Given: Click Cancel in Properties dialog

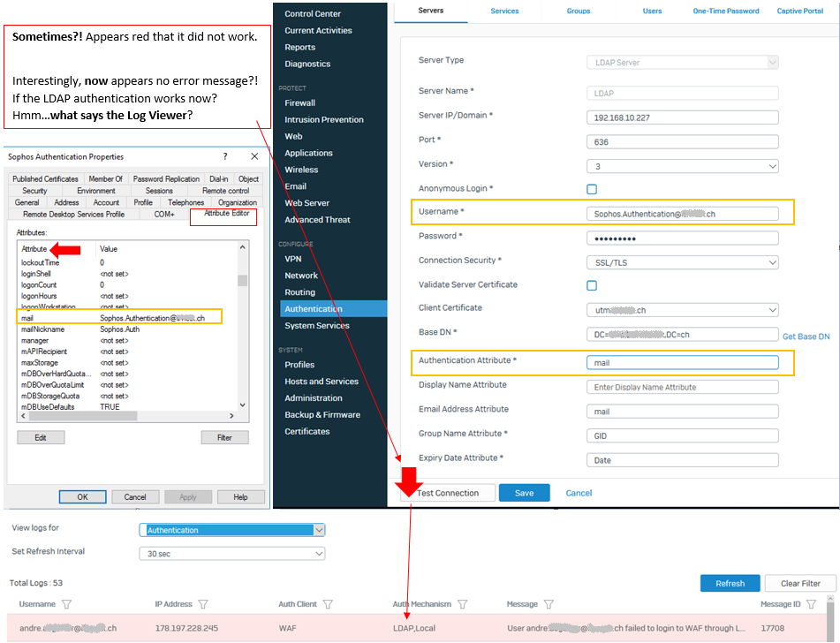Looking at the screenshot, I should coord(135,497).
